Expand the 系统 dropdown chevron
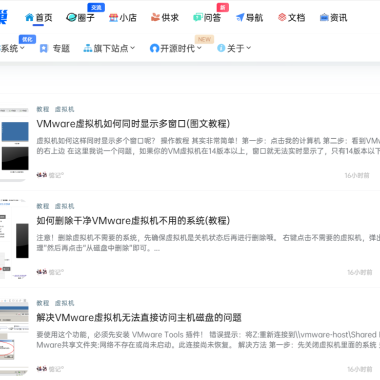The image size is (380, 380). pyautogui.click(x=22, y=48)
